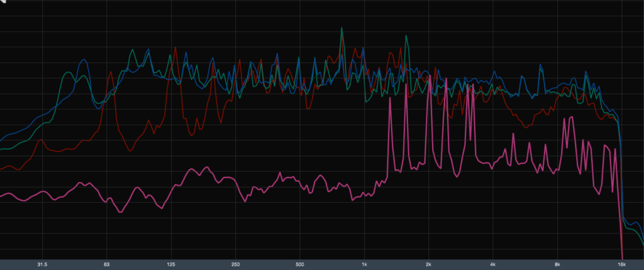Click the blue curve's hump left of 63
The width and height of the screenshot is (644, 270).
[x=82, y=61]
